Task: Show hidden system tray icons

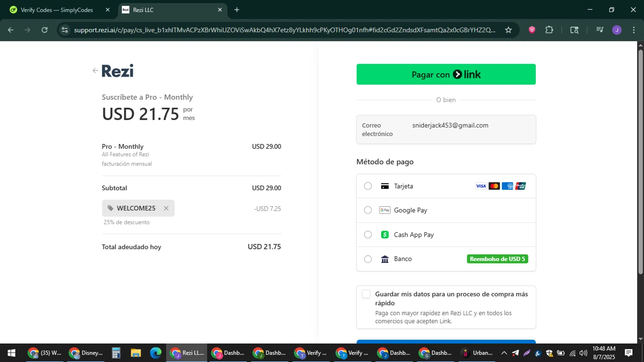Action: point(504,353)
